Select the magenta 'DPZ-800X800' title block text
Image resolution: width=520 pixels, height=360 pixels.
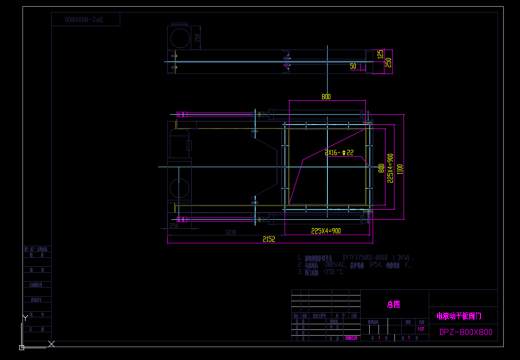tap(466, 332)
